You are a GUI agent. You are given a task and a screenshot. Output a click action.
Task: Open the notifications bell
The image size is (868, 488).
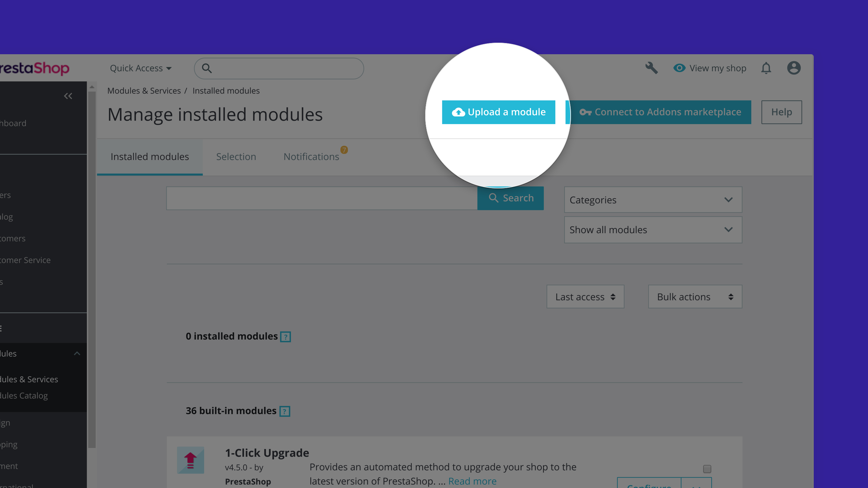(x=766, y=68)
